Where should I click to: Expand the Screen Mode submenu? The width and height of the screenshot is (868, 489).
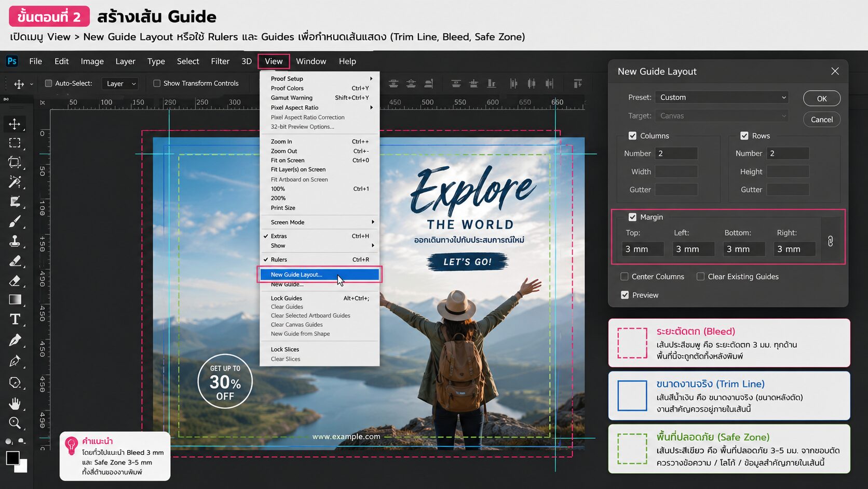coord(319,222)
